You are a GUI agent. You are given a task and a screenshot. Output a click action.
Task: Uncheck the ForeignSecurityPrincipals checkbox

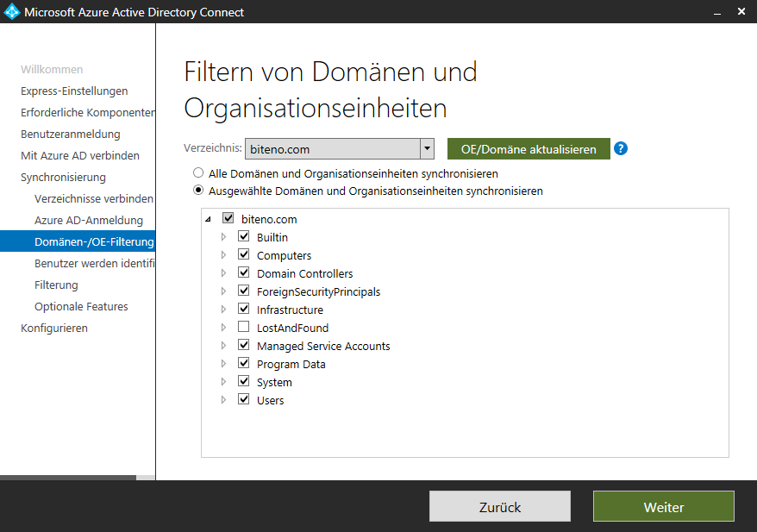[243, 291]
